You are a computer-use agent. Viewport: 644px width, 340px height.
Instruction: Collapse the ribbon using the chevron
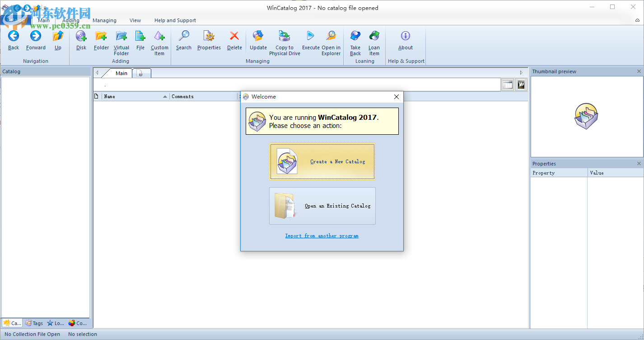[x=636, y=21]
